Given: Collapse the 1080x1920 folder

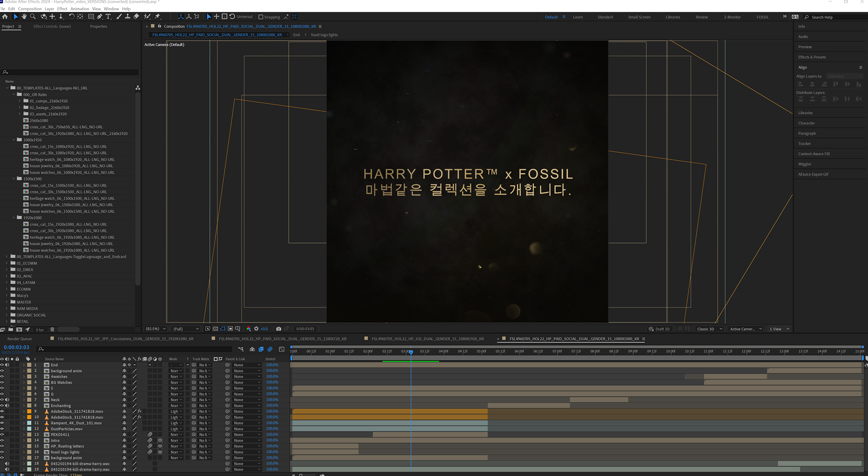Looking at the screenshot, I should (x=14, y=140).
